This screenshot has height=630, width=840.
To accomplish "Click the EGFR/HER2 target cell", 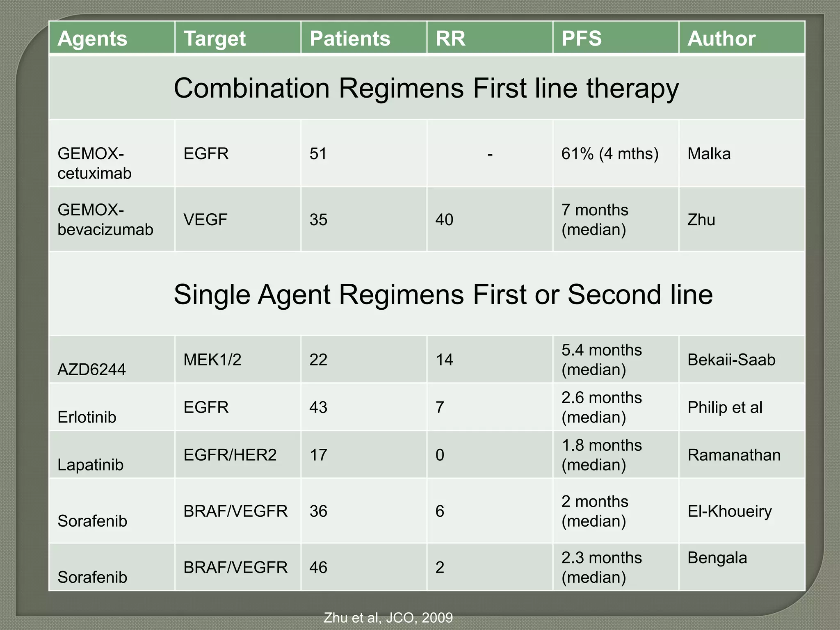I will 238,454.
